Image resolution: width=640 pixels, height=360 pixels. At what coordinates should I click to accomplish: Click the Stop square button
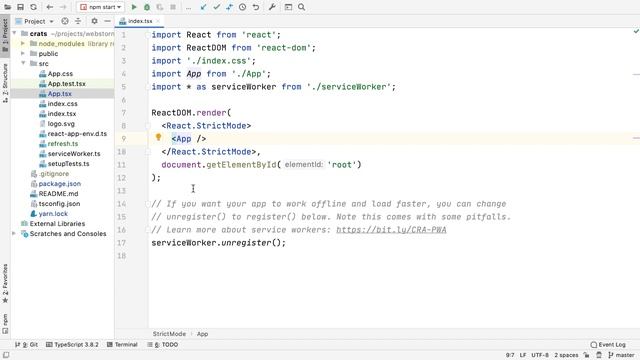pos(173,7)
